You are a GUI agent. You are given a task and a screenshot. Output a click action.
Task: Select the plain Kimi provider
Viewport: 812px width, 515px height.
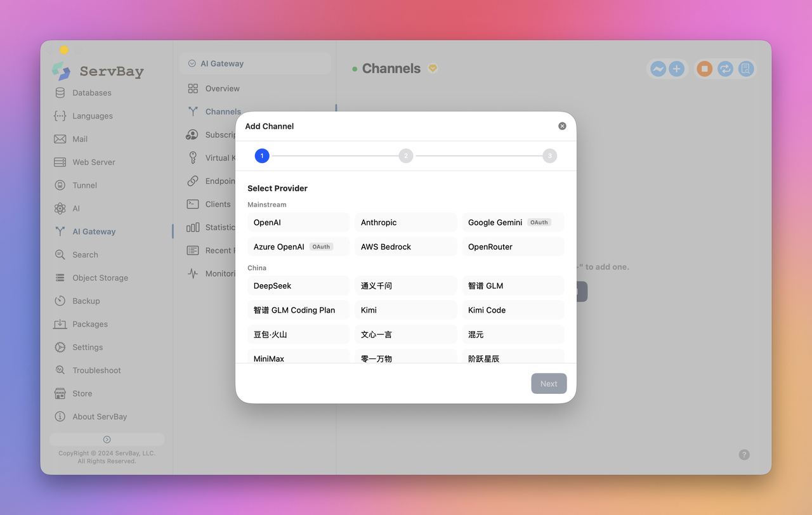406,310
